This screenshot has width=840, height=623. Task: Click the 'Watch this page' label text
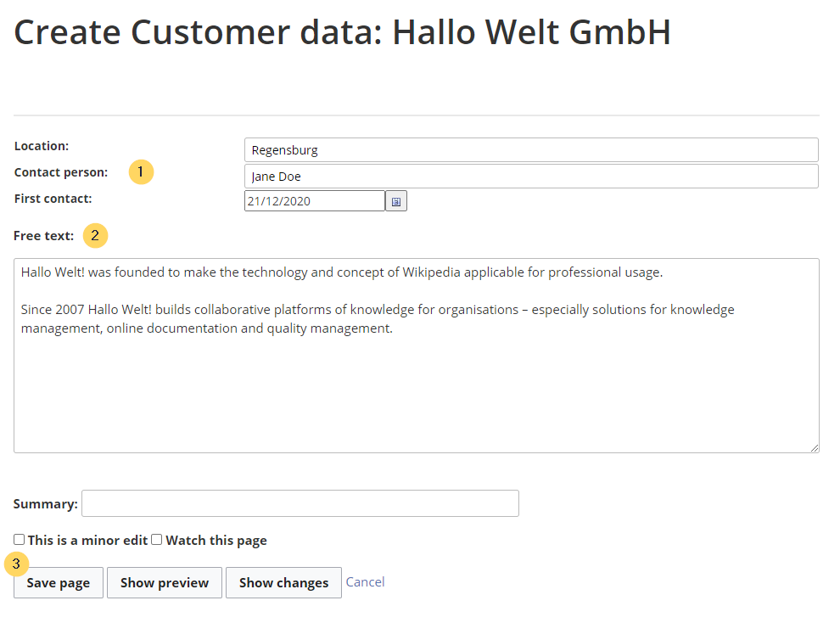click(x=216, y=541)
